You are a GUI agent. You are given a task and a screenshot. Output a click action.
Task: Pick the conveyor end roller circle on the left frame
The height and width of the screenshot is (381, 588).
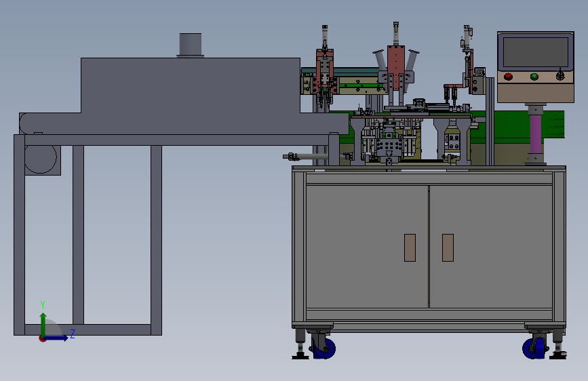click(41, 159)
